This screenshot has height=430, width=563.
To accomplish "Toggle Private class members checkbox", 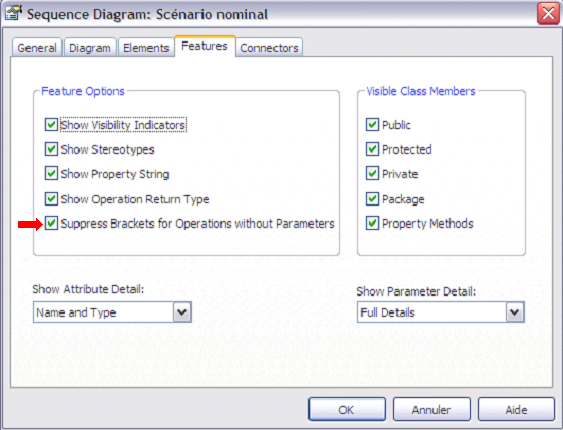I will 372,173.
